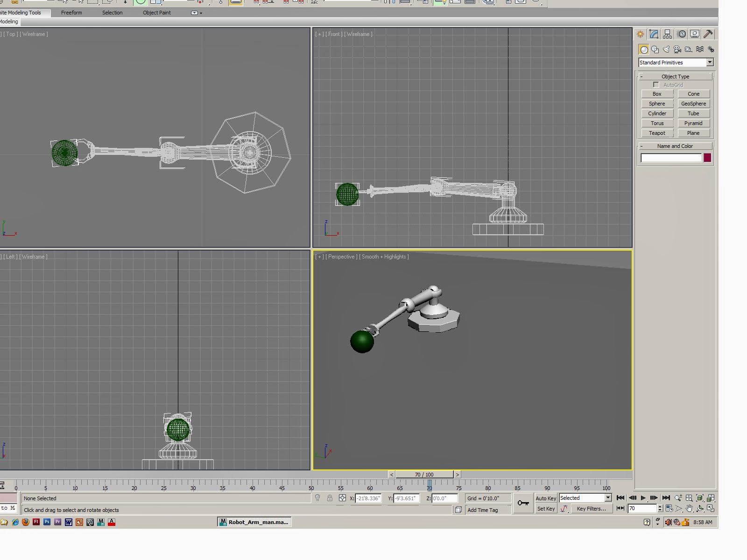
Task: Click the time slider 70 / 100 handle
Action: click(424, 475)
